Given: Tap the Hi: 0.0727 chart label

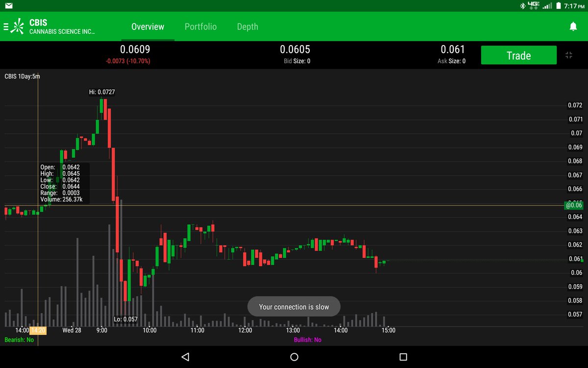Looking at the screenshot, I should (x=102, y=92).
